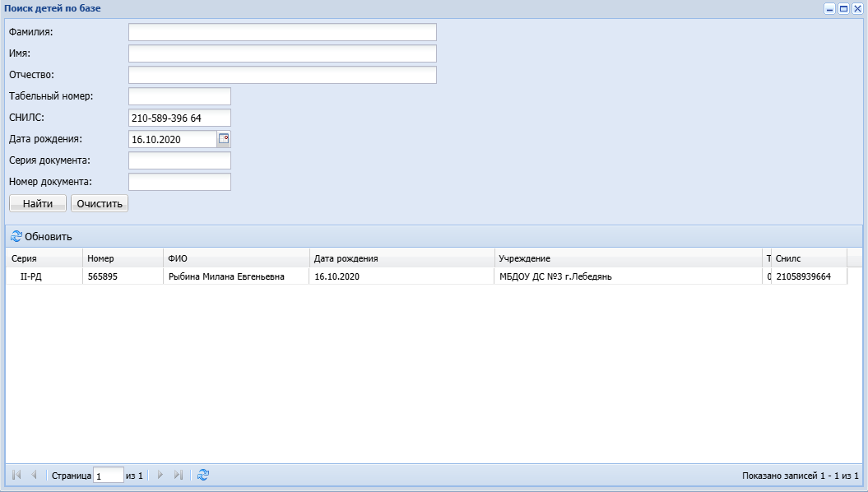Select the Рыбина Милана Евгеньевна cell
Image resolution: width=868 pixels, height=492 pixels.
[236, 276]
